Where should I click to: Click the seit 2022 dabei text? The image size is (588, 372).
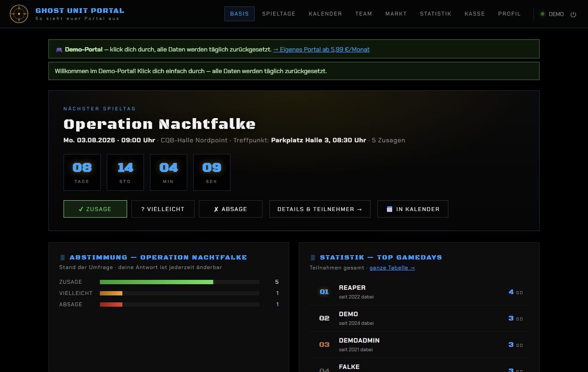click(356, 297)
